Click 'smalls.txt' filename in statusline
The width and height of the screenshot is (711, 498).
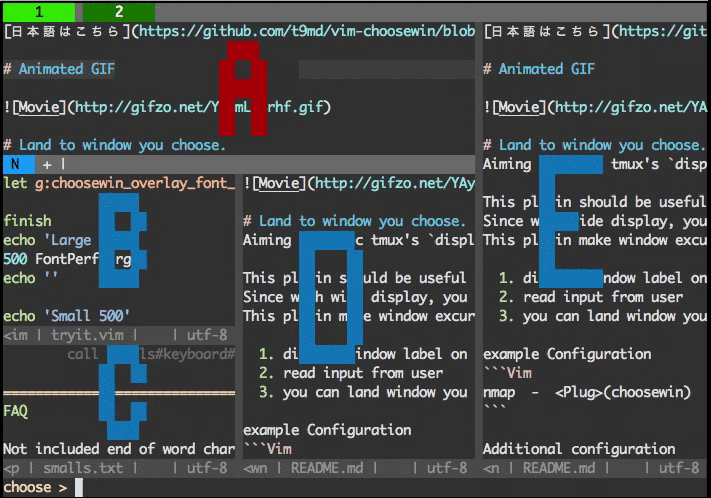pyautogui.click(x=83, y=468)
